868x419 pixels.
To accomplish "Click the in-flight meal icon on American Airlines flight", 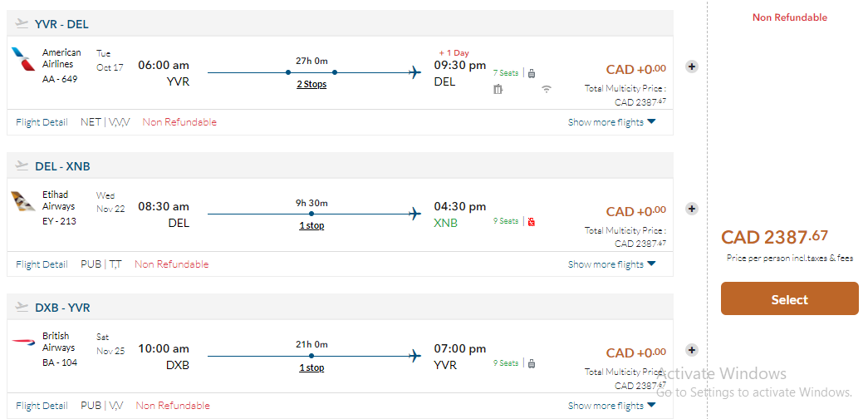I will (498, 89).
